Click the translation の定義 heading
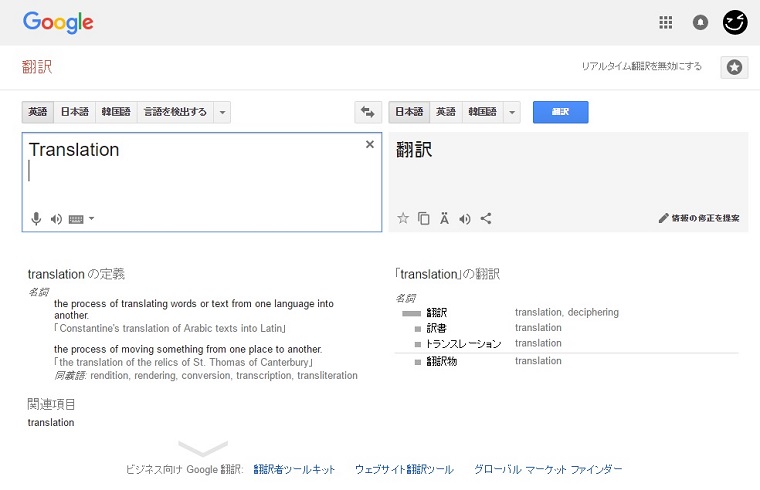 coord(76,274)
